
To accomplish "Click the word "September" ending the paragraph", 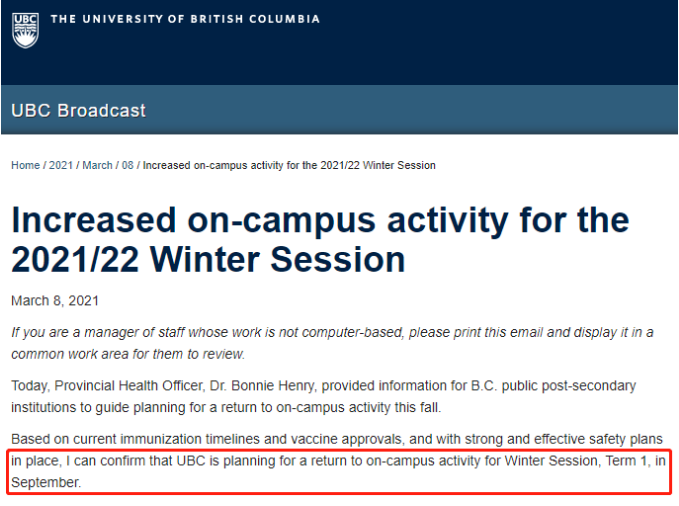I will pos(43,483).
